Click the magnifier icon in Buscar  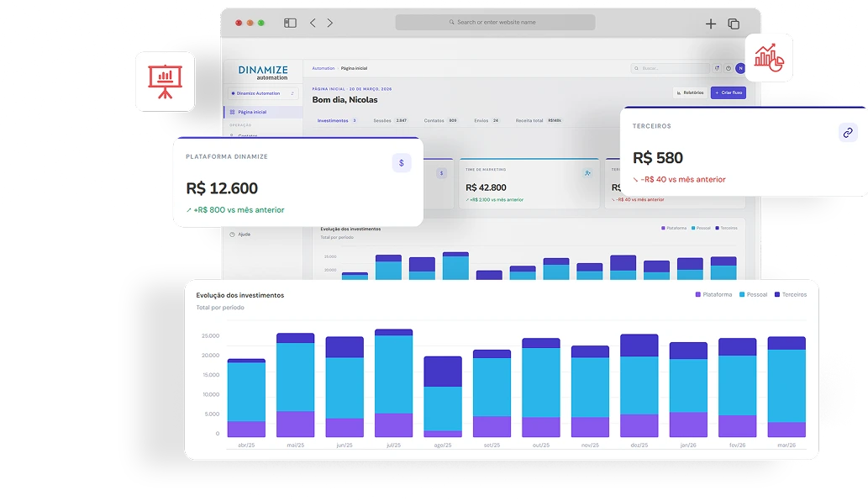point(637,68)
